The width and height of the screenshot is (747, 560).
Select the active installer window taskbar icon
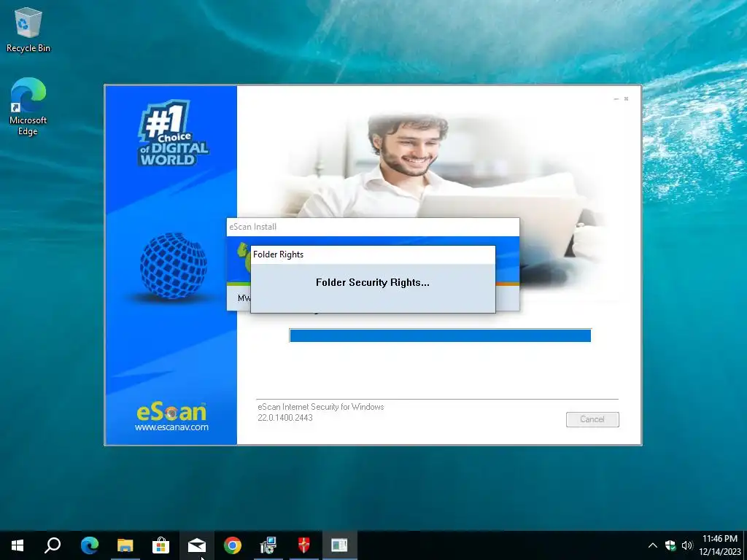click(340, 545)
